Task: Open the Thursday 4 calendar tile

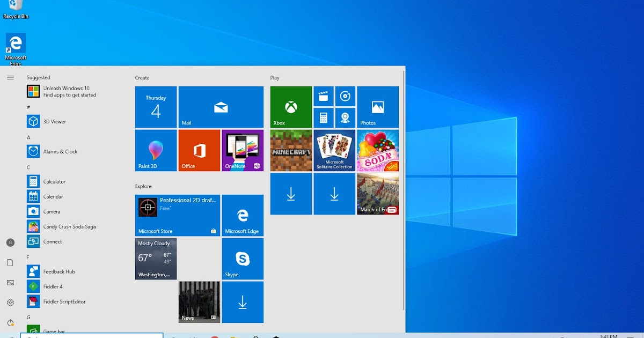Action: 156,107
